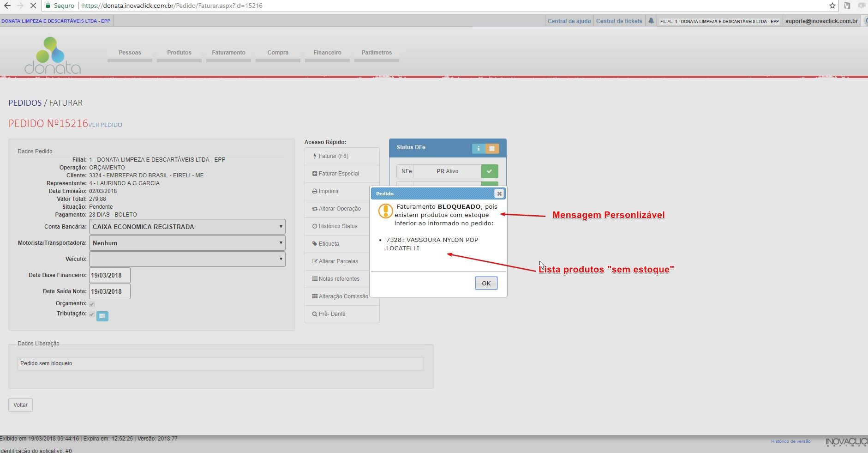Close the Pedido dialog with the X

click(x=499, y=193)
